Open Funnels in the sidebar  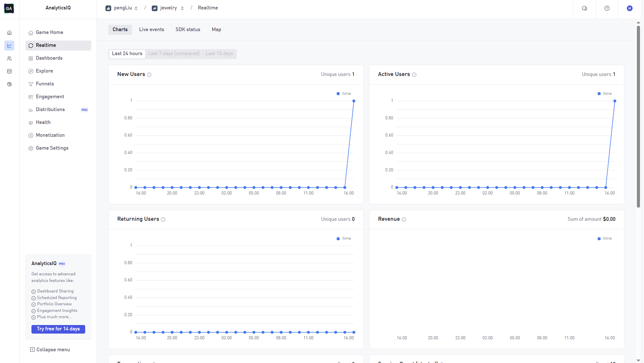58,84
